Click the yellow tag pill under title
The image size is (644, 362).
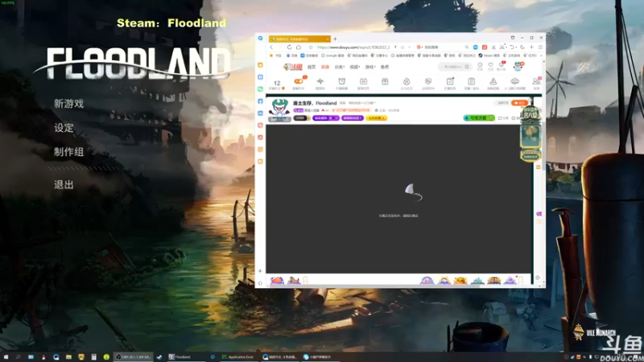pos(376,118)
